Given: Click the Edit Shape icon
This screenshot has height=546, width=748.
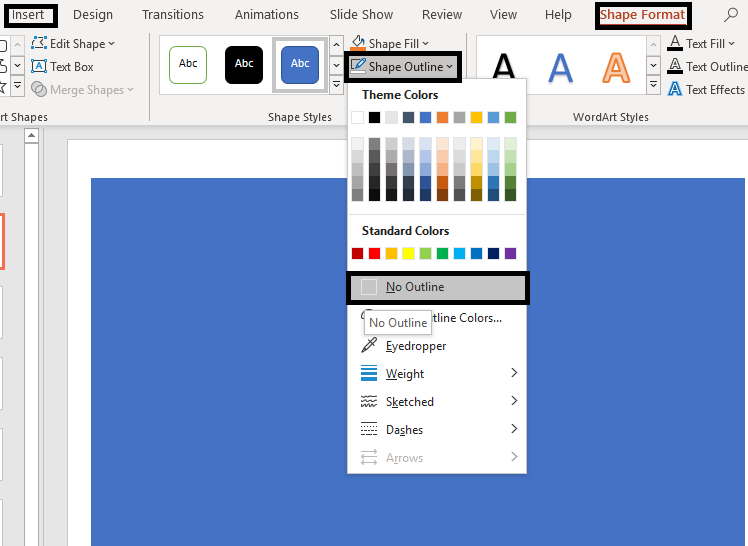Looking at the screenshot, I should (39, 43).
